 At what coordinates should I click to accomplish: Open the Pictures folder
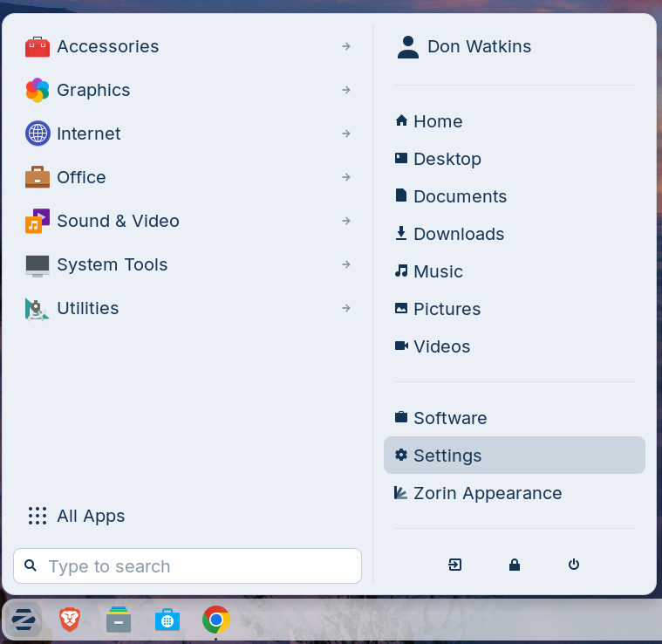(447, 309)
